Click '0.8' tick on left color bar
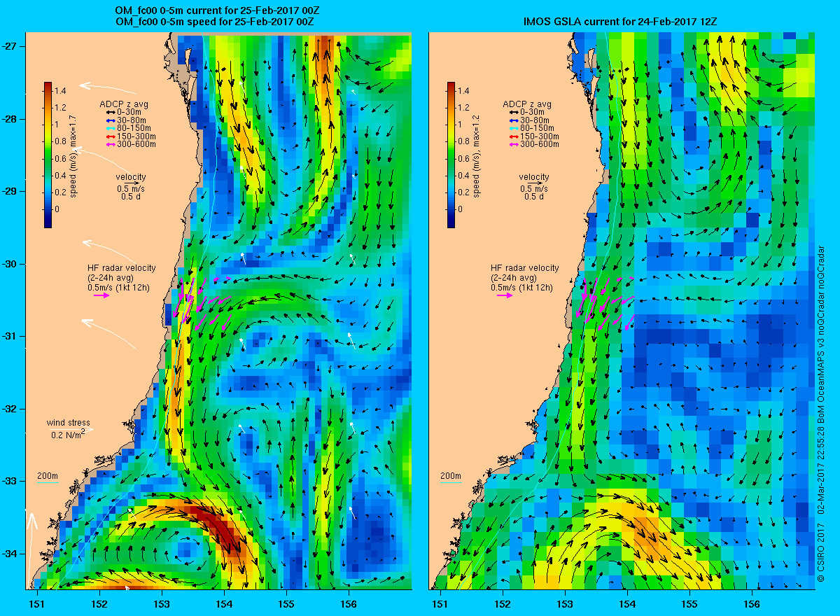This screenshot has width=840, height=616. click(x=61, y=141)
